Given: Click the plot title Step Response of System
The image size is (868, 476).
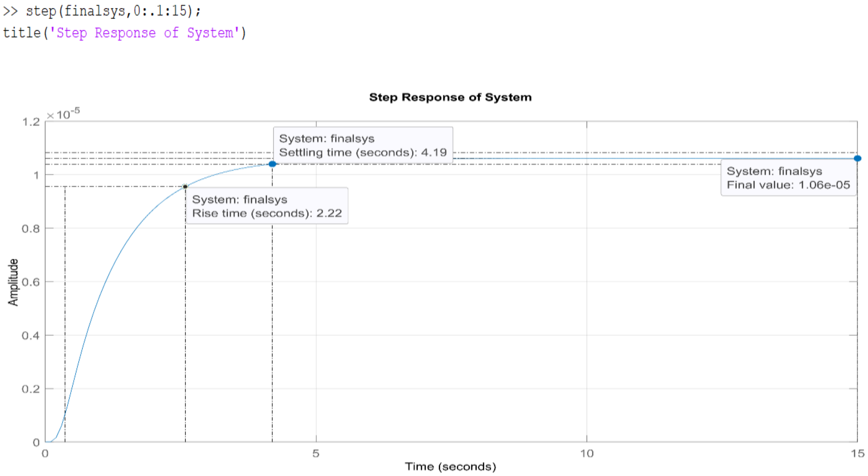Looking at the screenshot, I should tap(450, 97).
